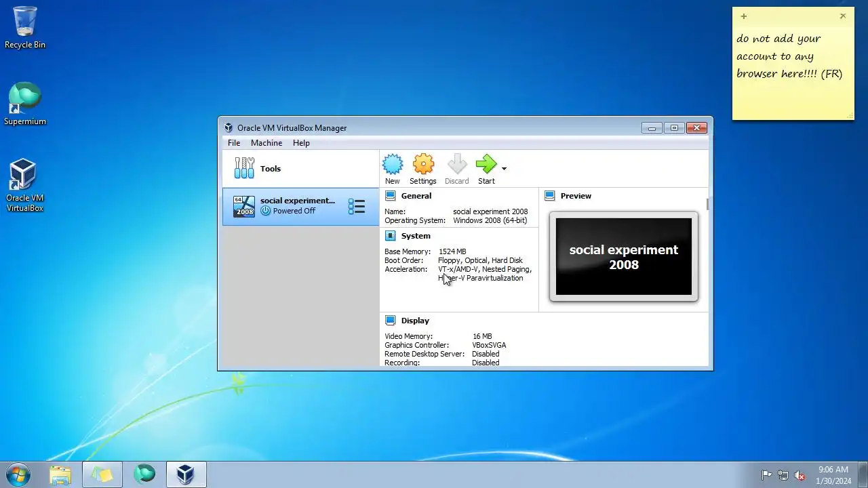Open Action Center flag tray icon
This screenshot has height=488, width=868.
coord(766,475)
